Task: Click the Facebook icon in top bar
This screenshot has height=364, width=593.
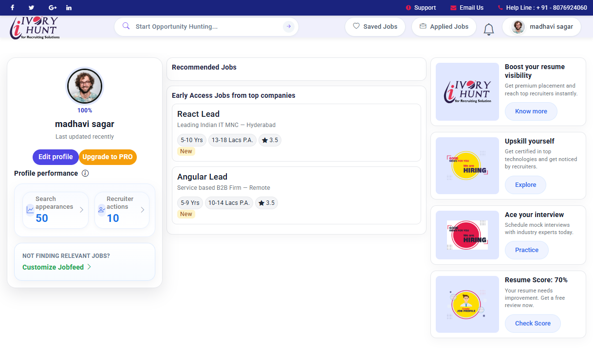Action: coord(12,8)
